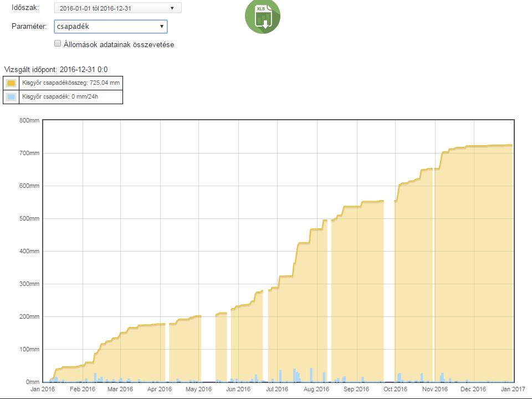The width and height of the screenshot is (532, 399).
Task: Click the orange csapadékösszeg legend swatch
Action: tap(11, 83)
